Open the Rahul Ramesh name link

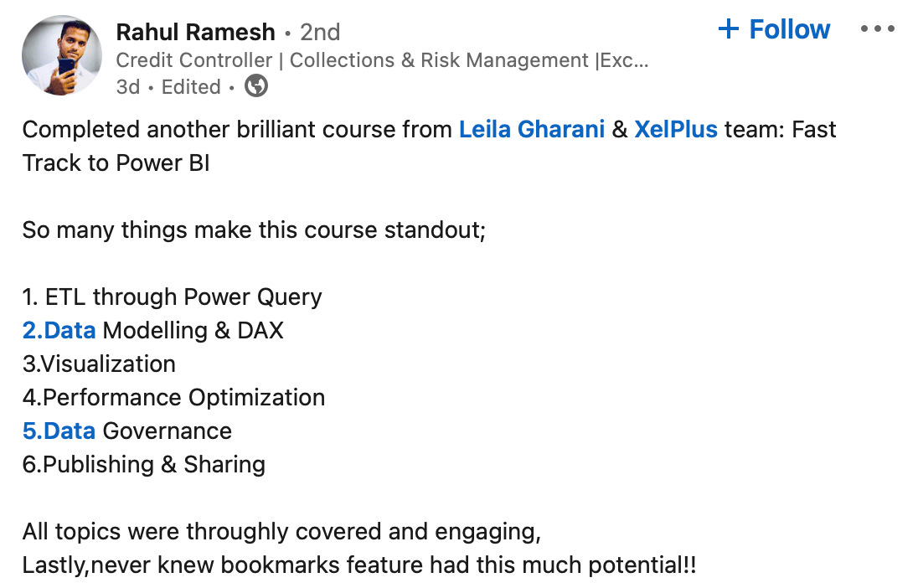(195, 32)
